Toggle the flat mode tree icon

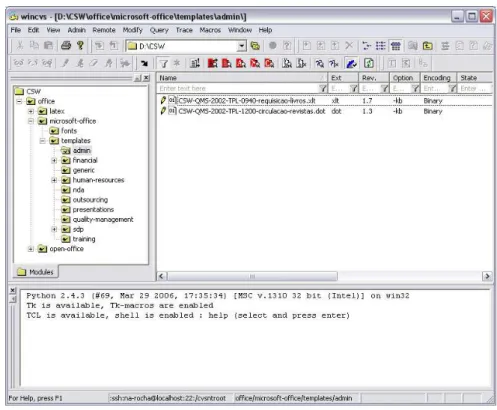pyautogui.click(x=366, y=46)
